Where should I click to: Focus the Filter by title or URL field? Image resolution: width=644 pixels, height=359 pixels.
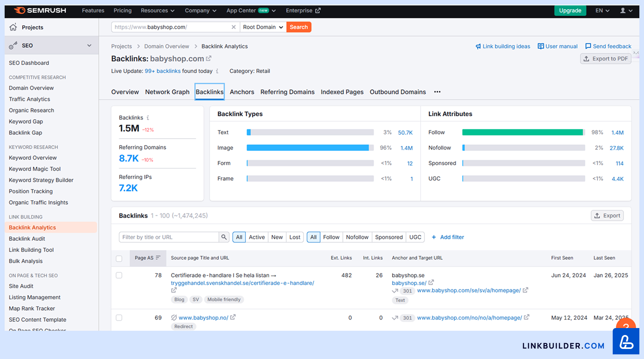point(169,237)
